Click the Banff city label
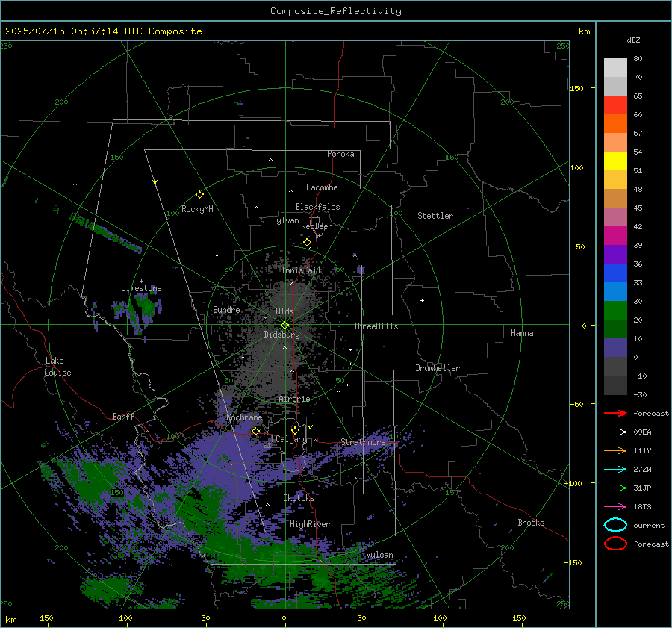This screenshot has width=672, height=628. [x=123, y=416]
